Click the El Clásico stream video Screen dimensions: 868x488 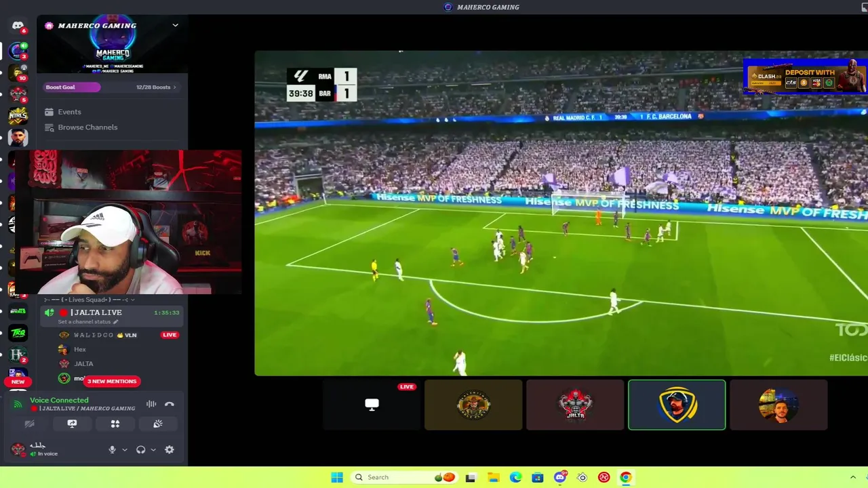pos(561,213)
